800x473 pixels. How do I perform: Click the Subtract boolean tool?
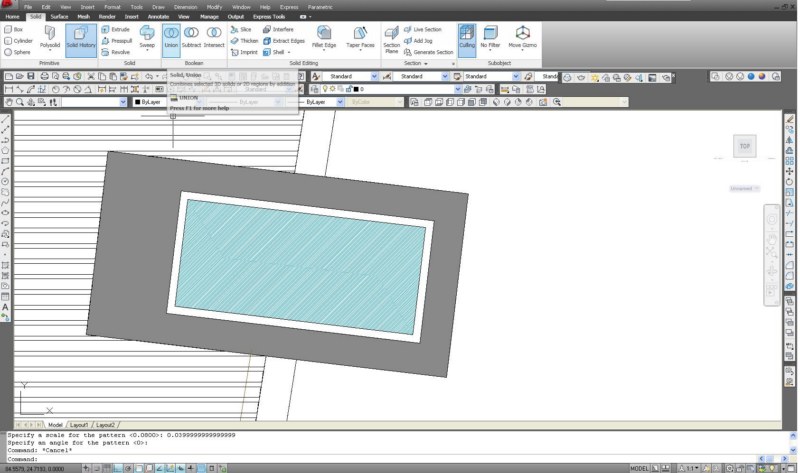point(191,37)
